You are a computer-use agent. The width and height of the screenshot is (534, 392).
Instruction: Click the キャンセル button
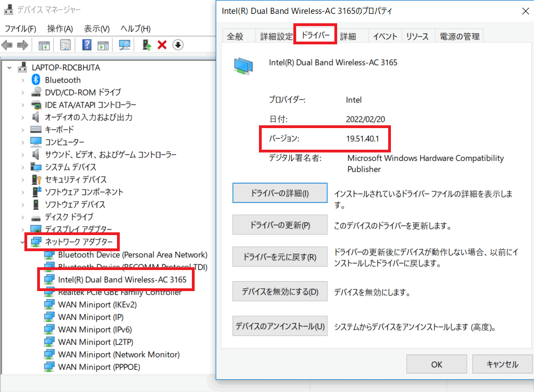(502, 364)
